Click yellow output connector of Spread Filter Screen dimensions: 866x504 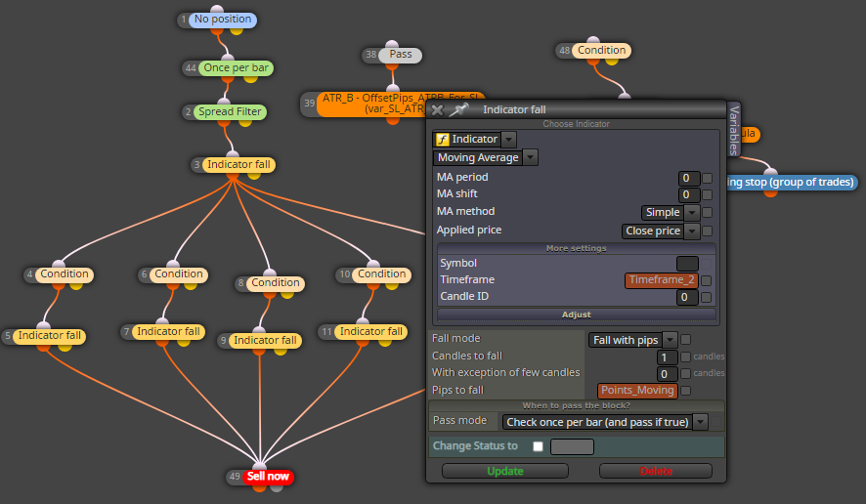pyautogui.click(x=245, y=123)
